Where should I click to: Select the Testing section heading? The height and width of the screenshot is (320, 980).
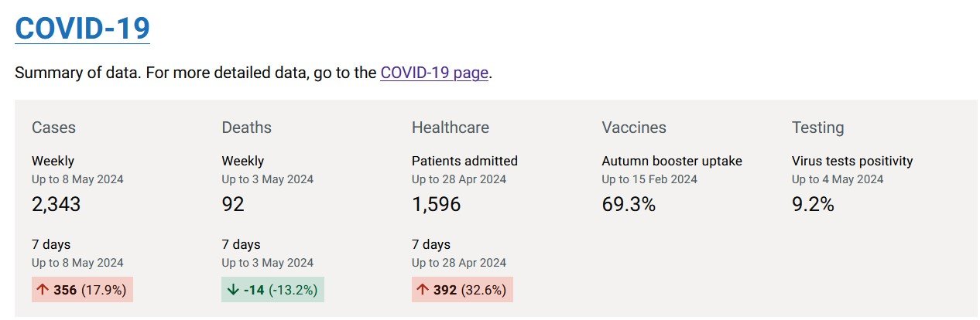(817, 128)
